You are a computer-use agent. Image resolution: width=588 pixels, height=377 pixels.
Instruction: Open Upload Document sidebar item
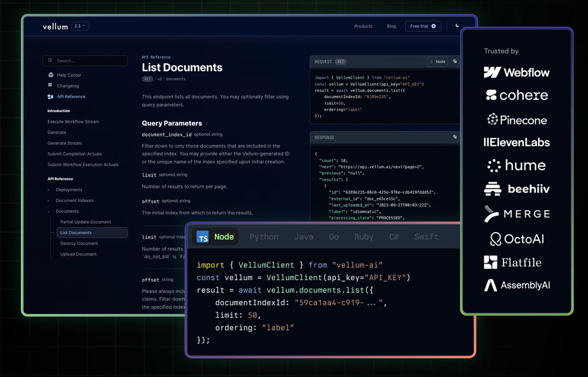coord(78,254)
